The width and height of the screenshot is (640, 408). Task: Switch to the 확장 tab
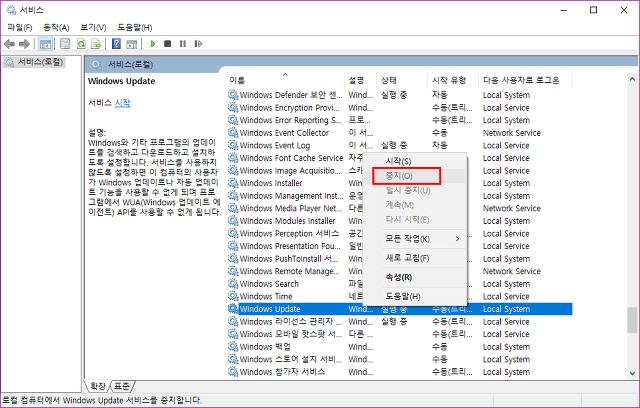(98, 386)
